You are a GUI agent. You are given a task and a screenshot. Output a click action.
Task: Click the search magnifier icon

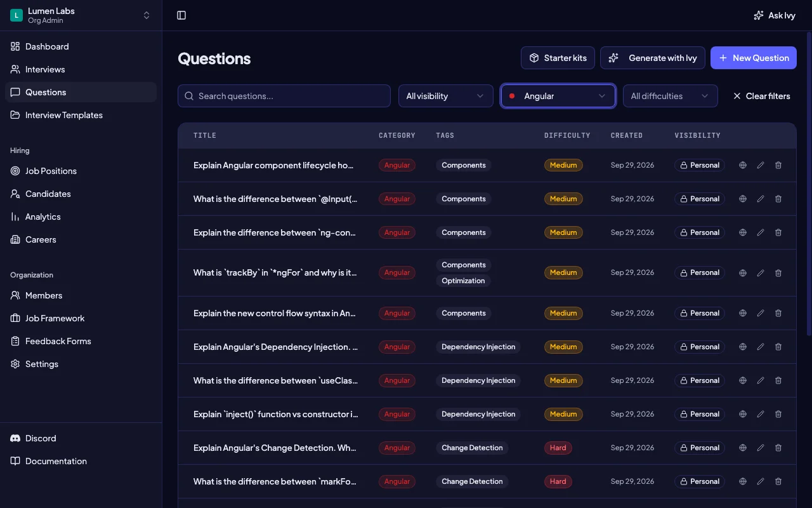coord(189,96)
